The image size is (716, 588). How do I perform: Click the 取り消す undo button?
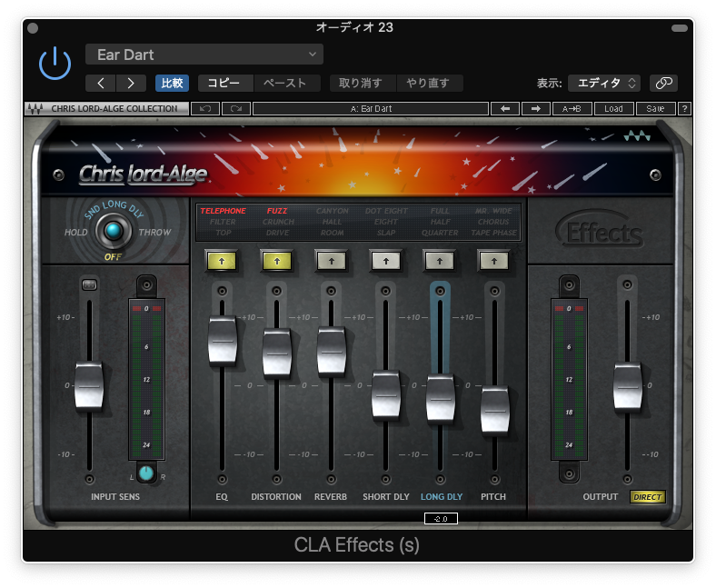point(363,83)
